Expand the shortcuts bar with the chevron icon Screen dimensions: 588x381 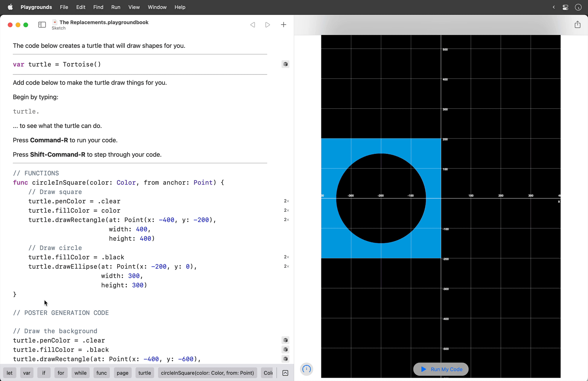click(285, 373)
